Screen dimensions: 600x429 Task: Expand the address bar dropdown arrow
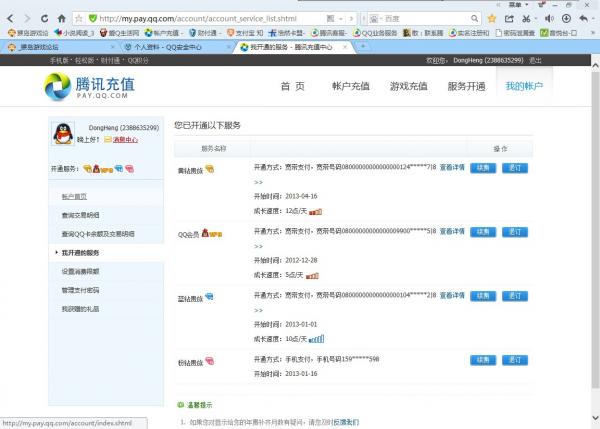[341, 18]
